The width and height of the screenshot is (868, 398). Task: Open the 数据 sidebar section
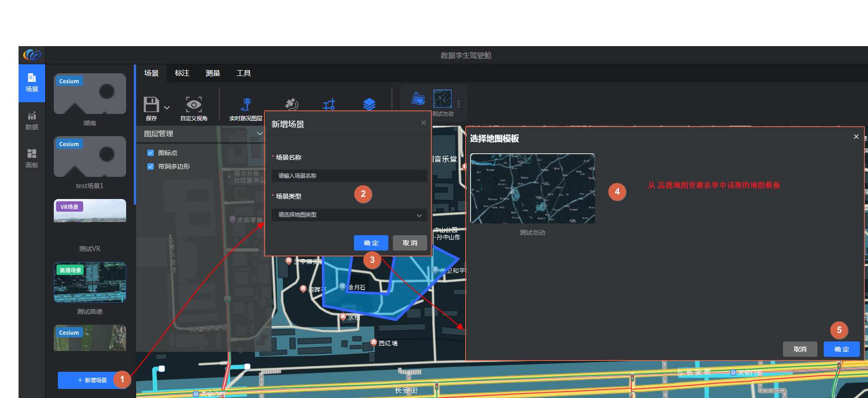32,121
